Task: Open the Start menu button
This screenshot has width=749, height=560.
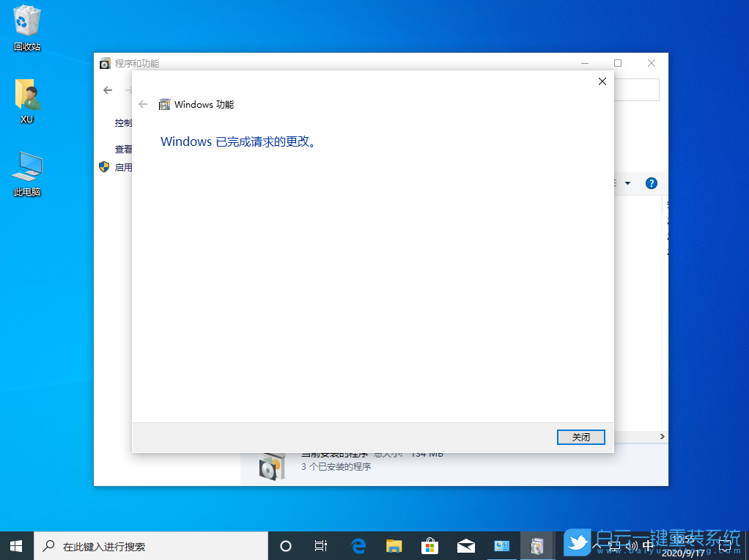Action: [x=15, y=545]
